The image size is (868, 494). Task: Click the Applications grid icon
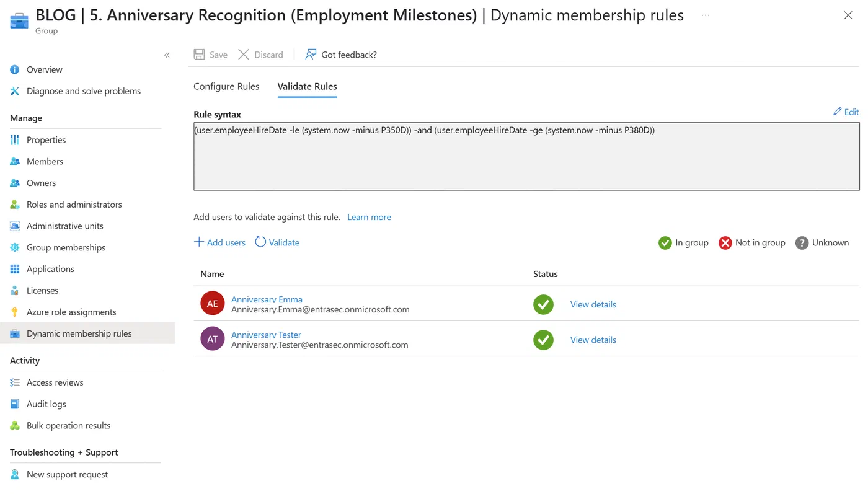pyautogui.click(x=15, y=269)
